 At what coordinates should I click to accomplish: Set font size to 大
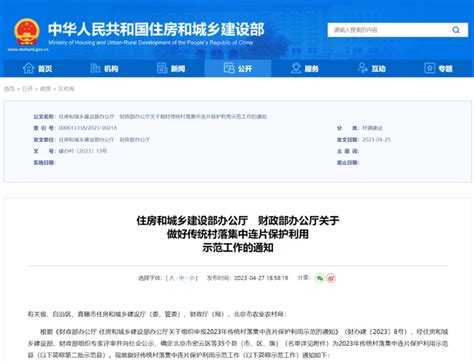pyautogui.click(x=171, y=278)
